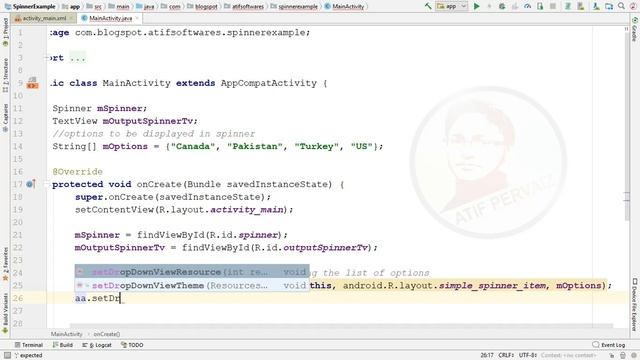Image resolution: width=640 pixels, height=360 pixels.
Task: Click the app breadcrumb folder
Action: tap(71, 7)
